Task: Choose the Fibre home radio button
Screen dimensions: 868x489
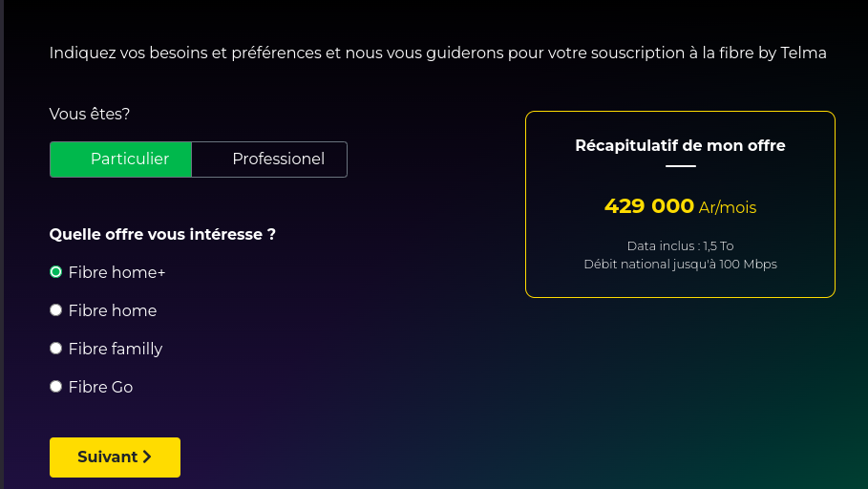Action: (55, 310)
